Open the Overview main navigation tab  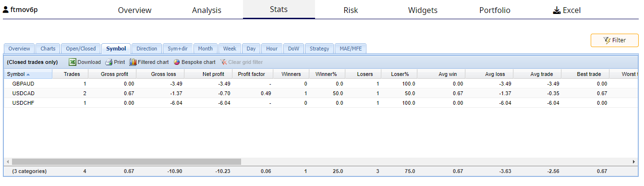click(134, 10)
